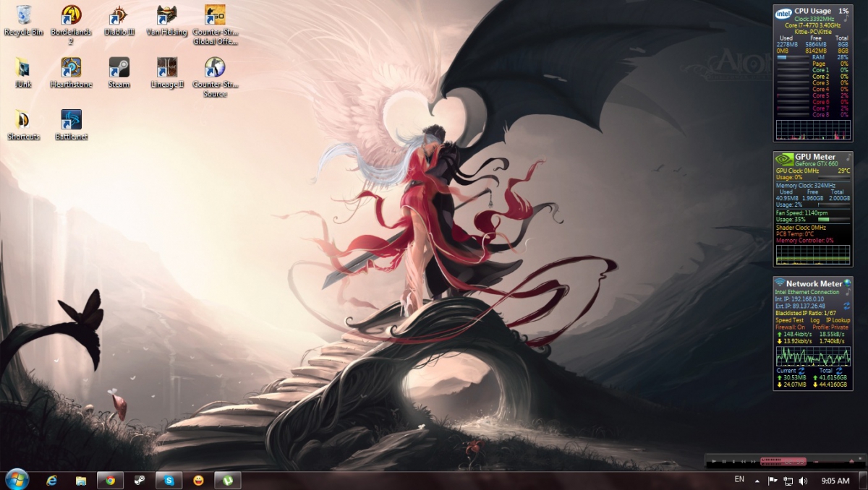868x490 pixels.
Task: Click the Ext. IP address line
Action: point(800,306)
